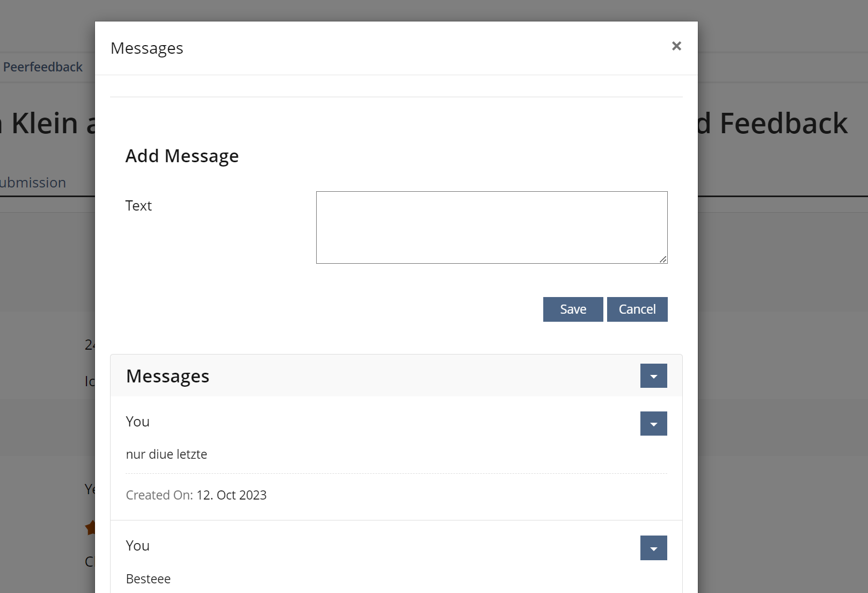Save the new message
The height and width of the screenshot is (593, 868).
573,309
